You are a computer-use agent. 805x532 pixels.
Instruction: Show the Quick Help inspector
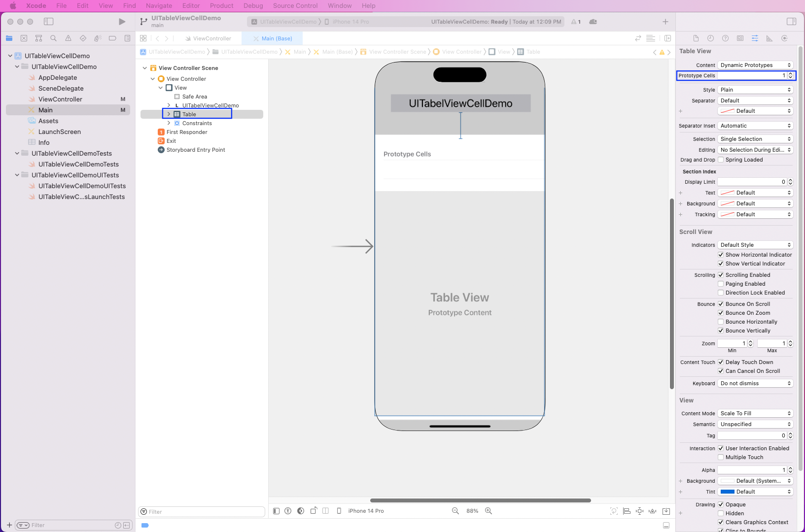pyautogui.click(x=725, y=38)
